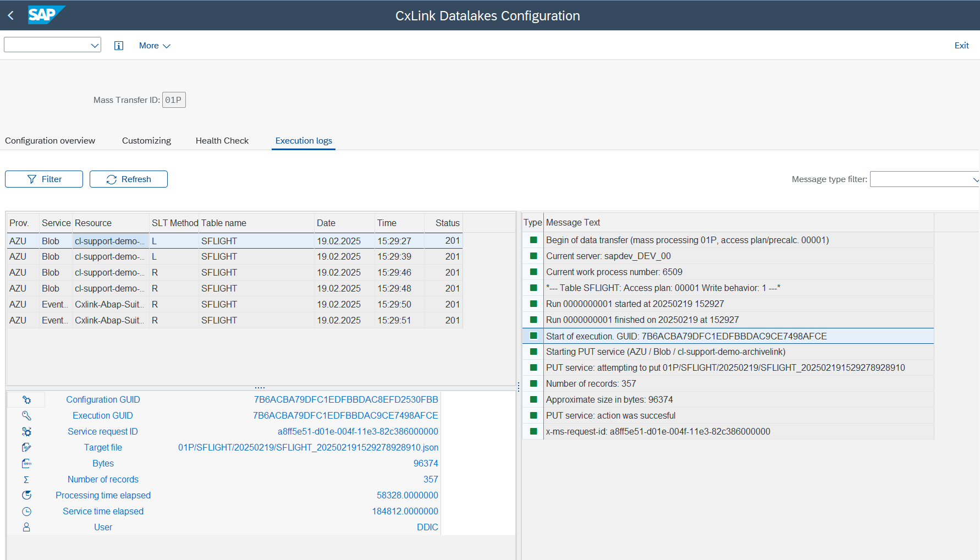The width and height of the screenshot is (980, 560).
Task: Click the Service column header
Action: coord(56,223)
